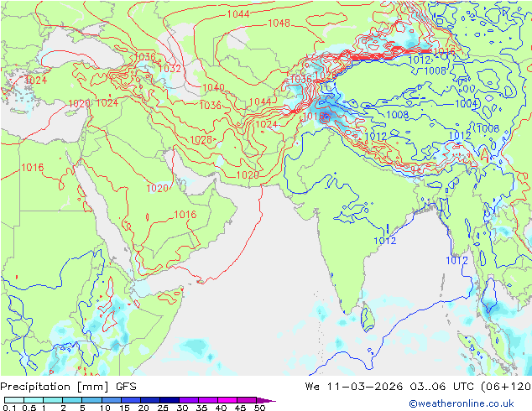Click the red '1028' isobar label
The height and width of the screenshot is (411, 532).
tap(201, 140)
